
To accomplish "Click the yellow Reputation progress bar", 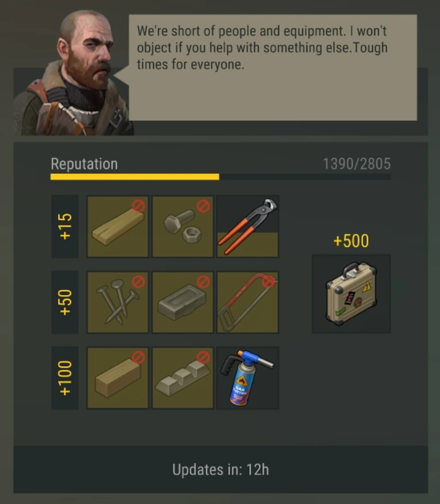I will pos(220,177).
